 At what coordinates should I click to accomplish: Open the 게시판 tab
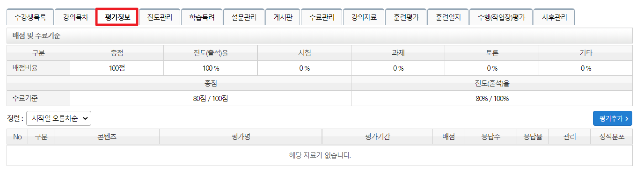click(x=283, y=18)
